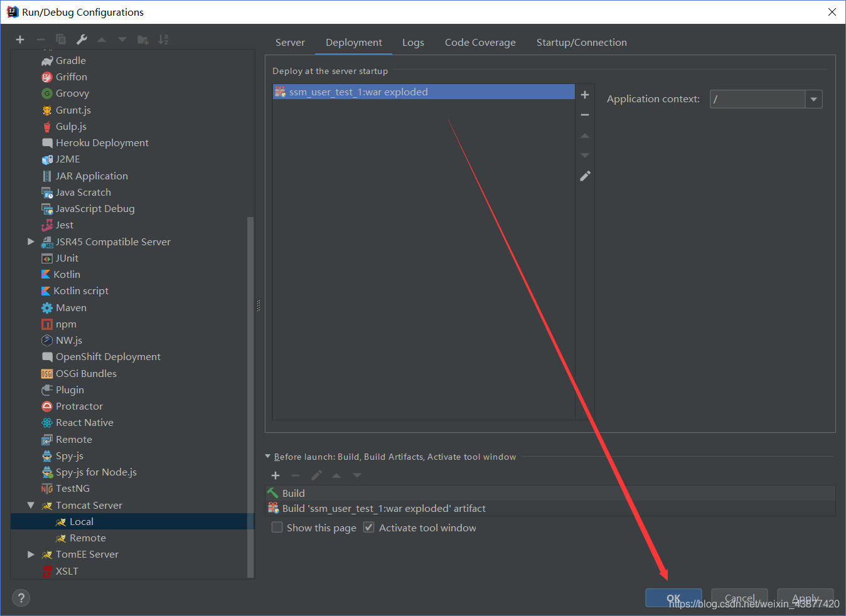Click Application context input field
Screen dimensions: 846x616
[758, 99]
